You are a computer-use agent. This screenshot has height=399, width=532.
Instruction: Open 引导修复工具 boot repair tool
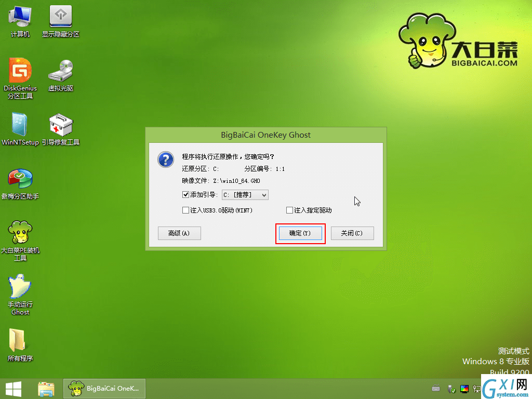[61, 129]
